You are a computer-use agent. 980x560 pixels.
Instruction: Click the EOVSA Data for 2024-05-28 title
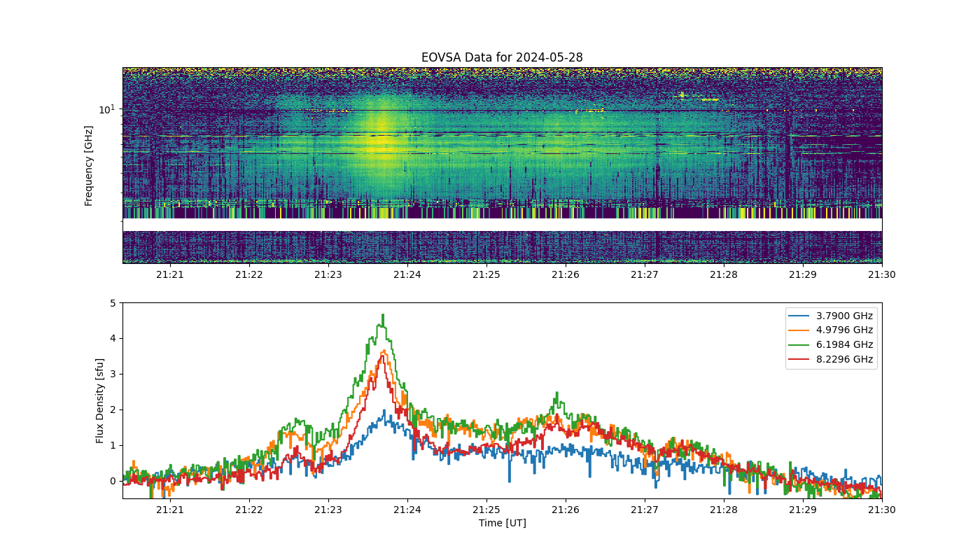[502, 57]
